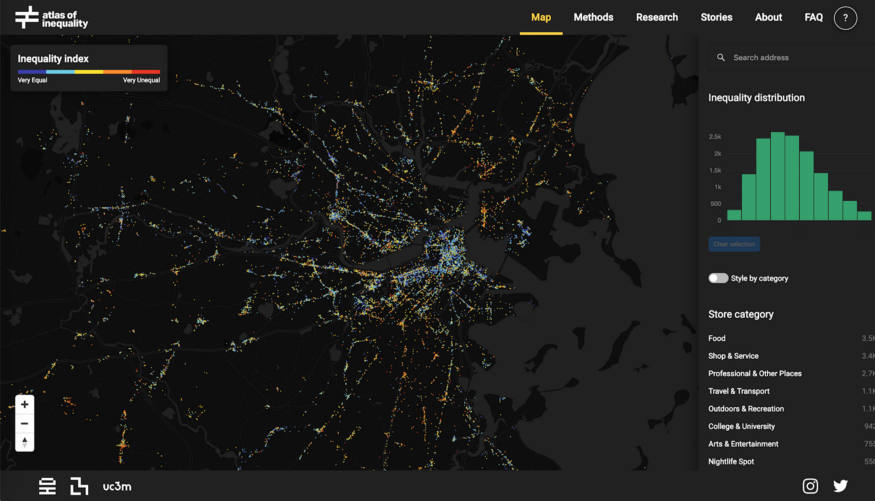This screenshot has height=501, width=875.
Task: Filter by the Food store category
Action: click(x=717, y=339)
